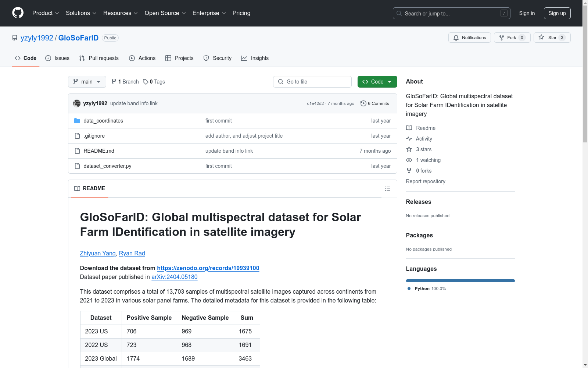588x368 pixels.
Task: Click the Python blue language dot
Action: point(409,289)
